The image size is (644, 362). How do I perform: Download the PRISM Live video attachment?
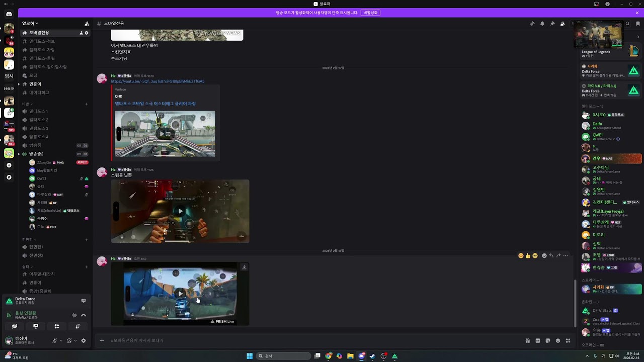pos(244,267)
